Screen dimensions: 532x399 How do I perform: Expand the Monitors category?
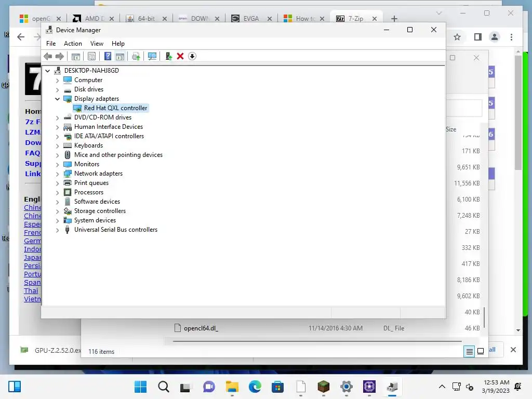point(57,165)
